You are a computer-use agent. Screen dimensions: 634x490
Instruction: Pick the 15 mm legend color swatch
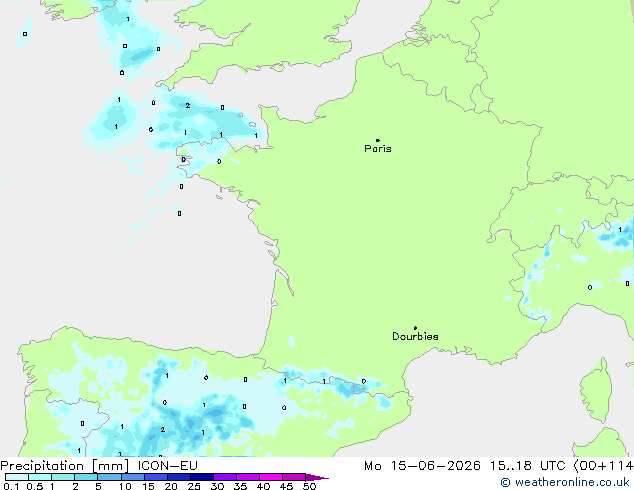(x=155, y=477)
